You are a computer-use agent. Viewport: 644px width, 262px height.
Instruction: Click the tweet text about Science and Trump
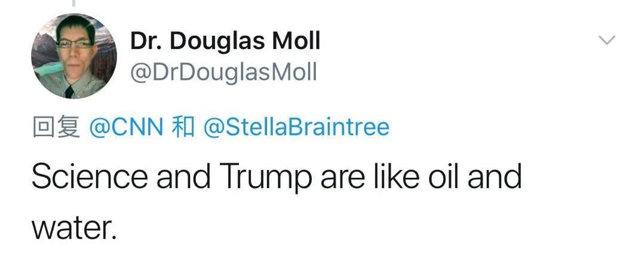click(277, 178)
